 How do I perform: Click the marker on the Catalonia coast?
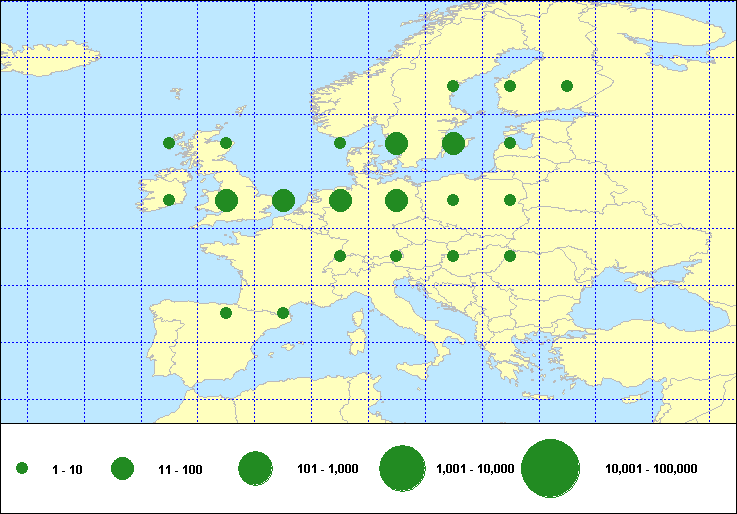pyautogui.click(x=283, y=313)
